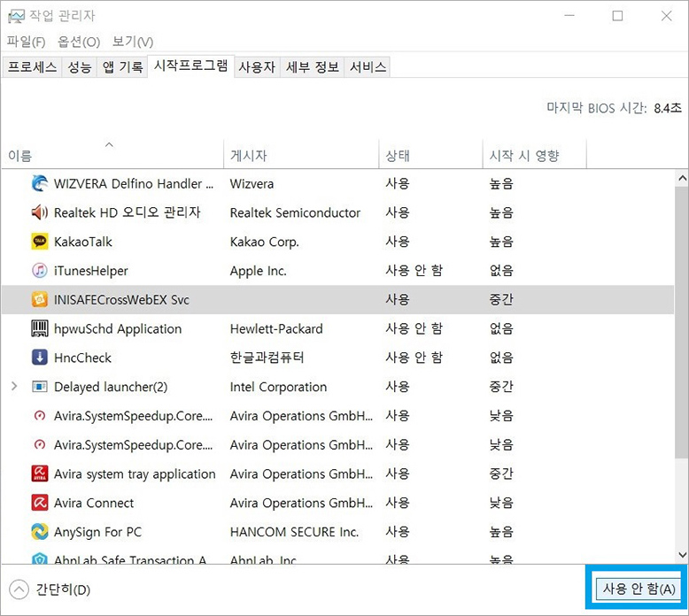The height and width of the screenshot is (616, 689).
Task: Collapse to fewer details with the up-arrow icon
Action: point(19,589)
